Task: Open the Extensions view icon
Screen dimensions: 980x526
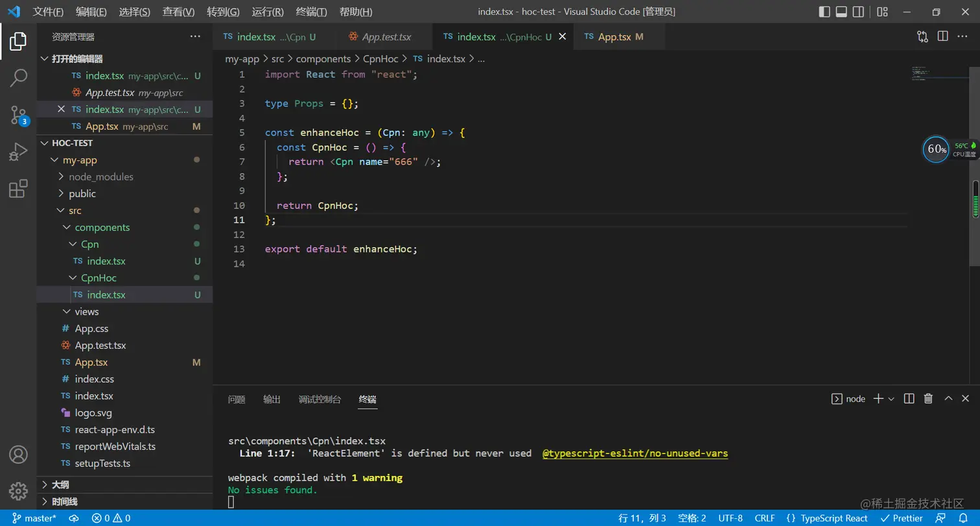Action: [x=18, y=189]
